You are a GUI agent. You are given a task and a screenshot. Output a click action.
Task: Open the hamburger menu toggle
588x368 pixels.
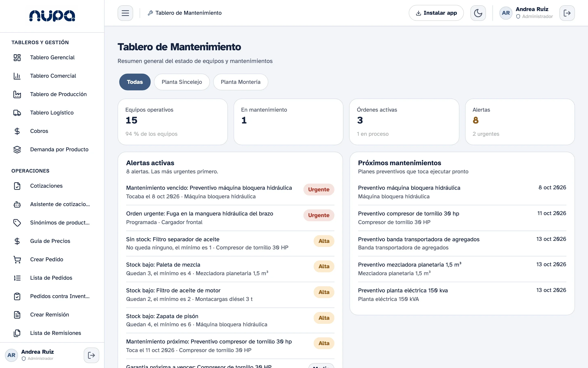[125, 13]
